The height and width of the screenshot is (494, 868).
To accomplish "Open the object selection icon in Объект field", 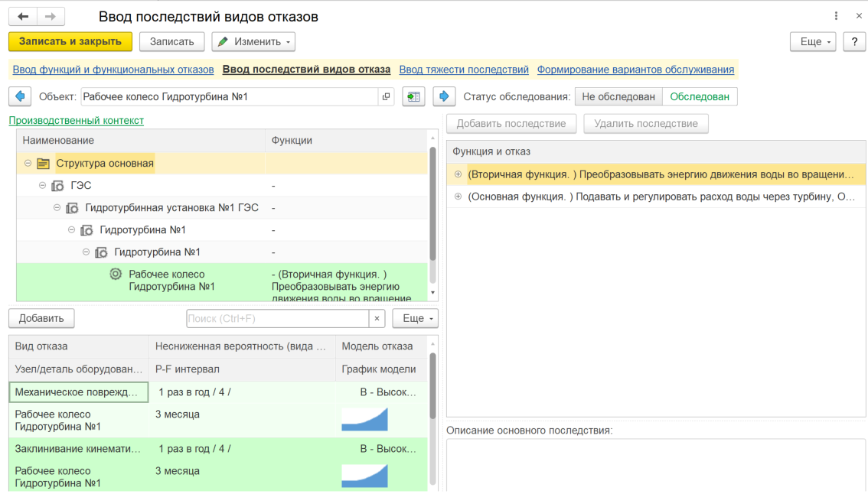I will pos(386,96).
